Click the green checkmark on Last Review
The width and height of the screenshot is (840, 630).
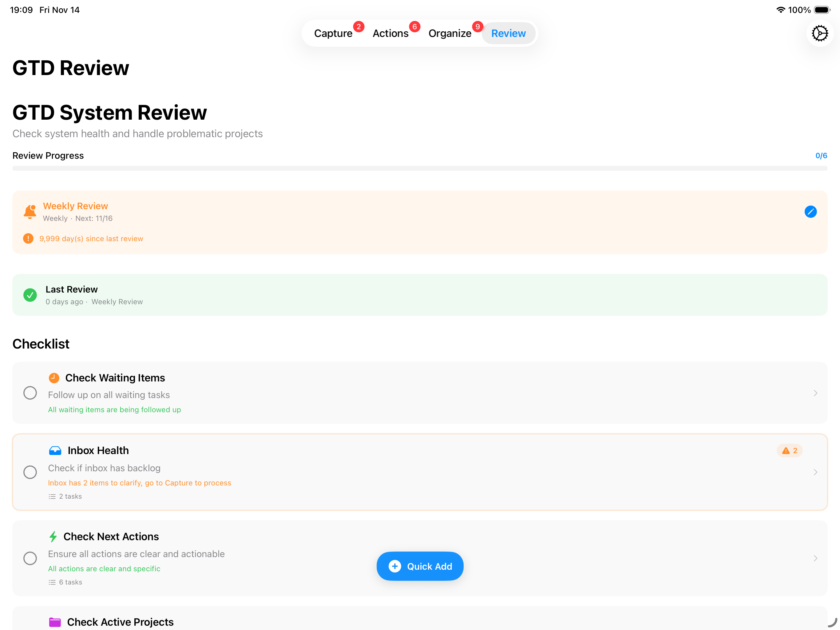(x=30, y=295)
